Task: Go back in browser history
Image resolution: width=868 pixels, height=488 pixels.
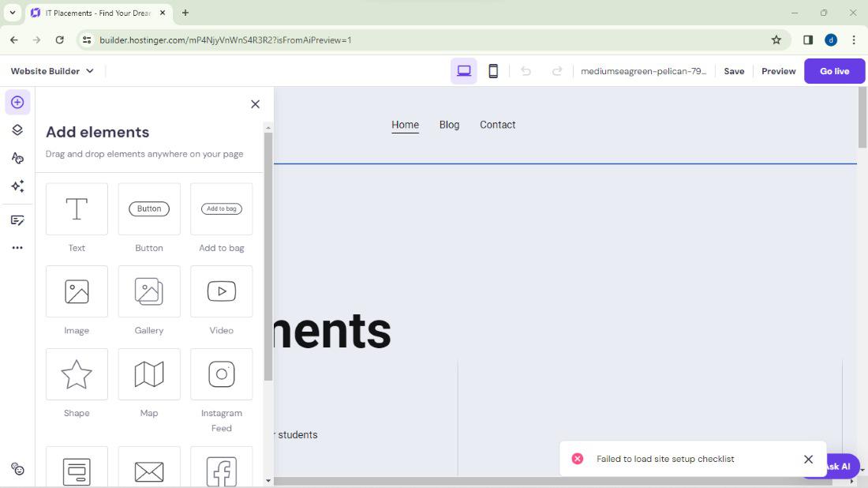Action: point(14,40)
